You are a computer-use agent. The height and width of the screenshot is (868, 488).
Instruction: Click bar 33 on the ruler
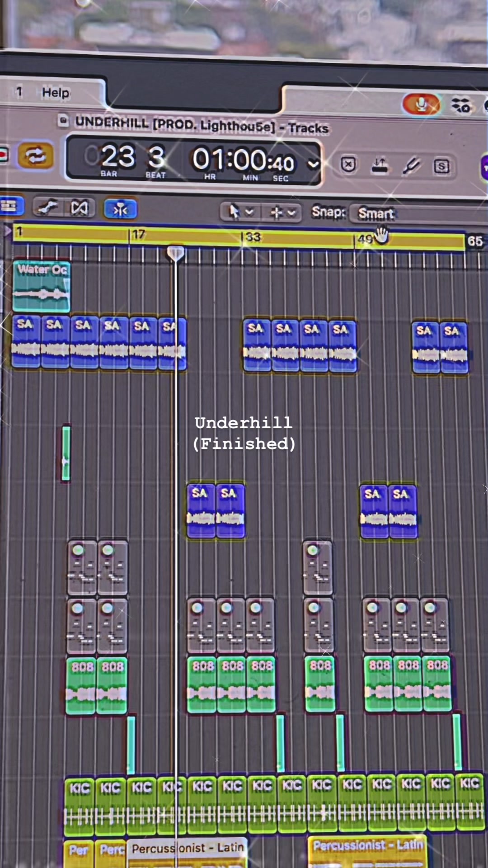tap(253, 237)
